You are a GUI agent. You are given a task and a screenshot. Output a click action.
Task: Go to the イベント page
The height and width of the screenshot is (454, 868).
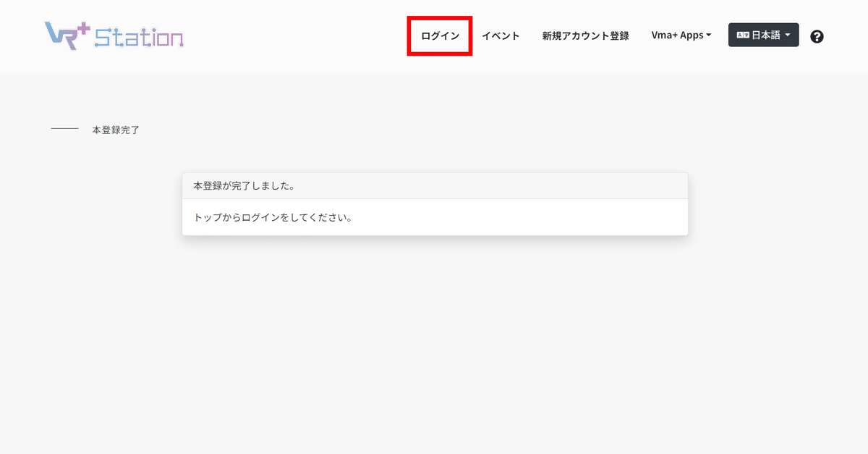click(501, 35)
